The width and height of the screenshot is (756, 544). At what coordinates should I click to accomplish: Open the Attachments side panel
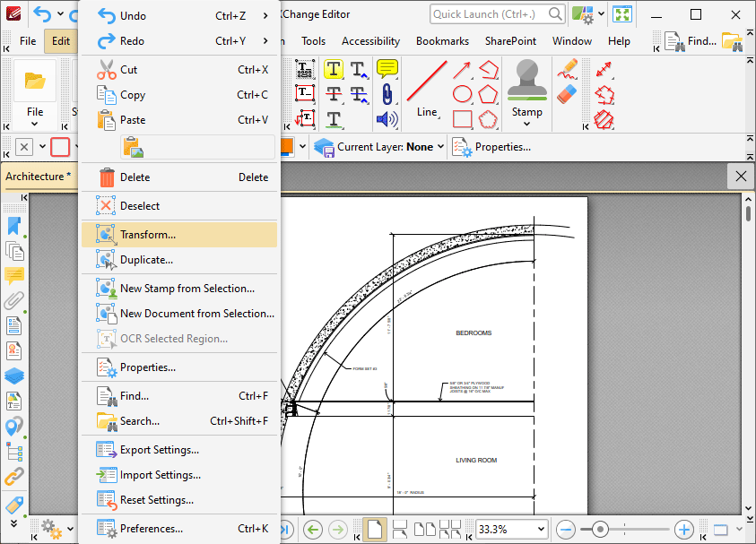[x=14, y=300]
